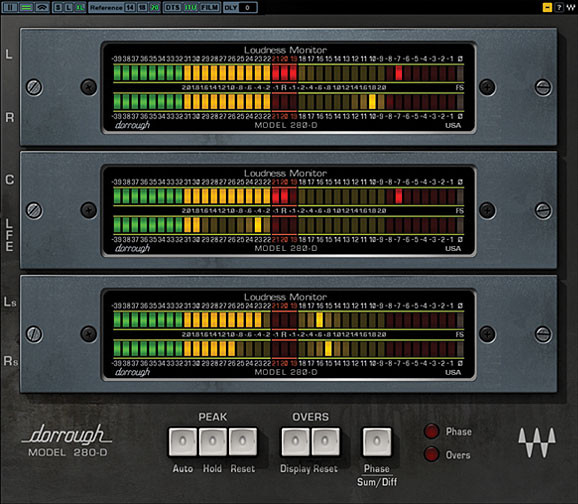Click the large Waves logo at bottom right
Image resolution: width=578 pixels, height=504 pixels.
click(x=537, y=442)
